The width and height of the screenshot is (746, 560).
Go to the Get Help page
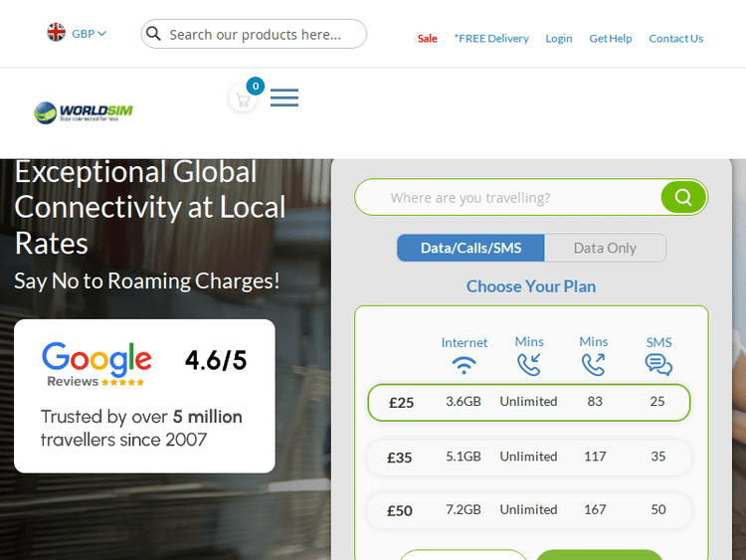pos(611,39)
